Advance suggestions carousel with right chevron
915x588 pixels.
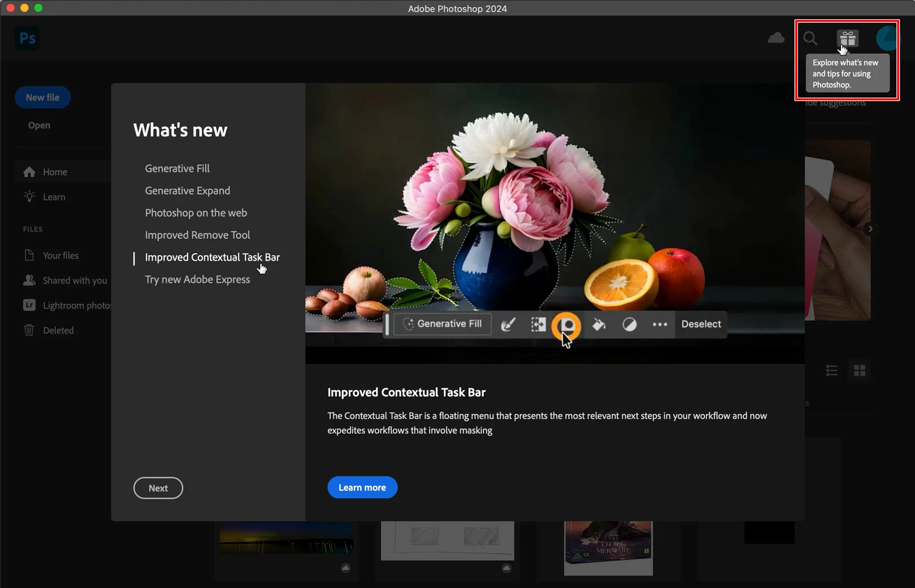coord(870,229)
